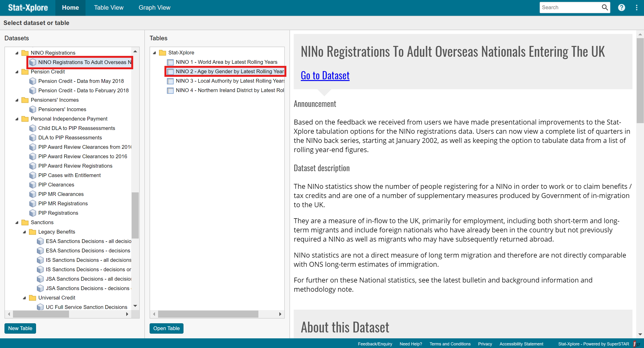Open the Privacy footer link
Screen dimensions: 644x348
pyautogui.click(x=485, y=344)
